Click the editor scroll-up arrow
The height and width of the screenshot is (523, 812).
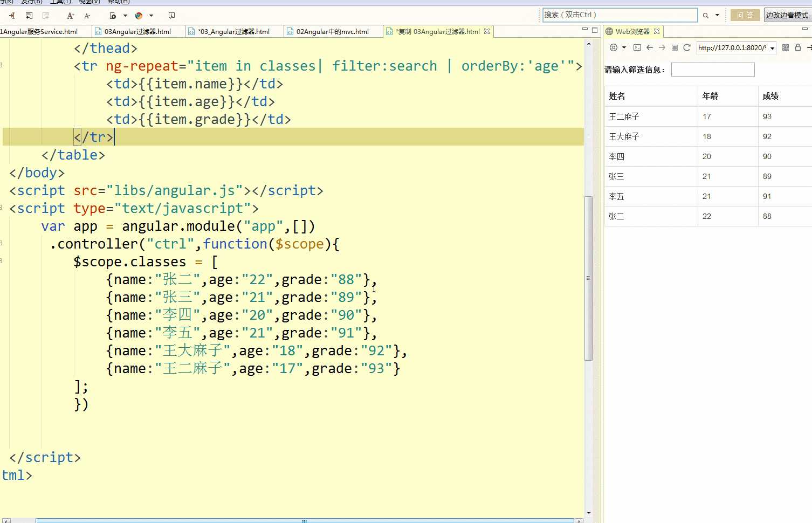coord(589,43)
